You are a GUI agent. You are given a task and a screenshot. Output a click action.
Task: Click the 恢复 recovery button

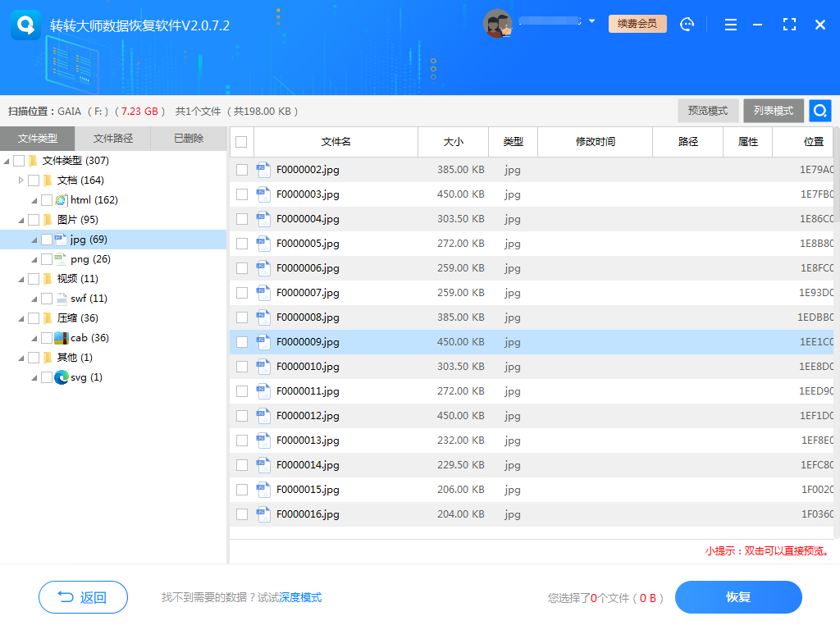click(737, 597)
